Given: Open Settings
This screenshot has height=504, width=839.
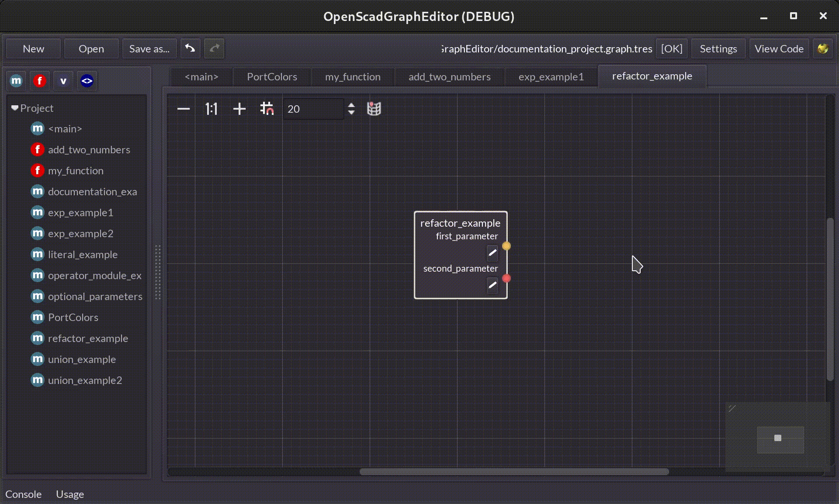Looking at the screenshot, I should [x=718, y=48].
